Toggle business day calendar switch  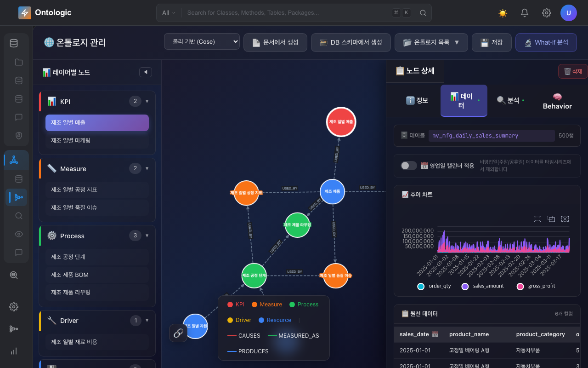click(x=409, y=166)
